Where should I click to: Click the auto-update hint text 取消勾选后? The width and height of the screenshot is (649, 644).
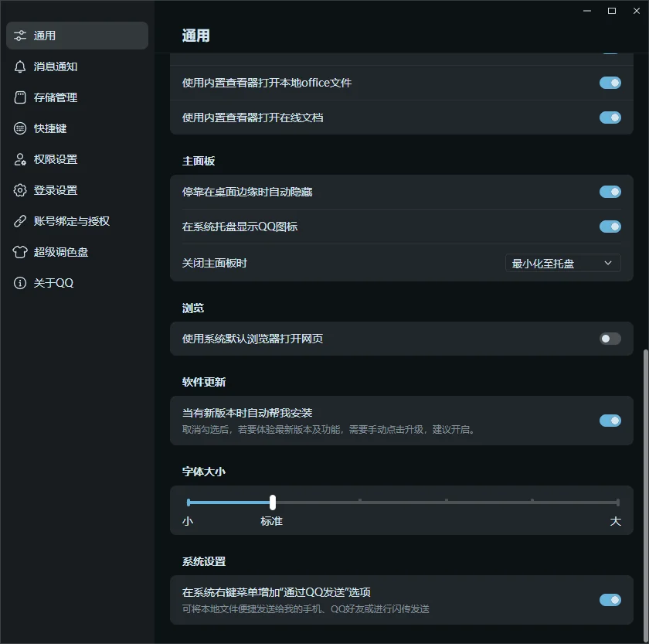pos(329,430)
